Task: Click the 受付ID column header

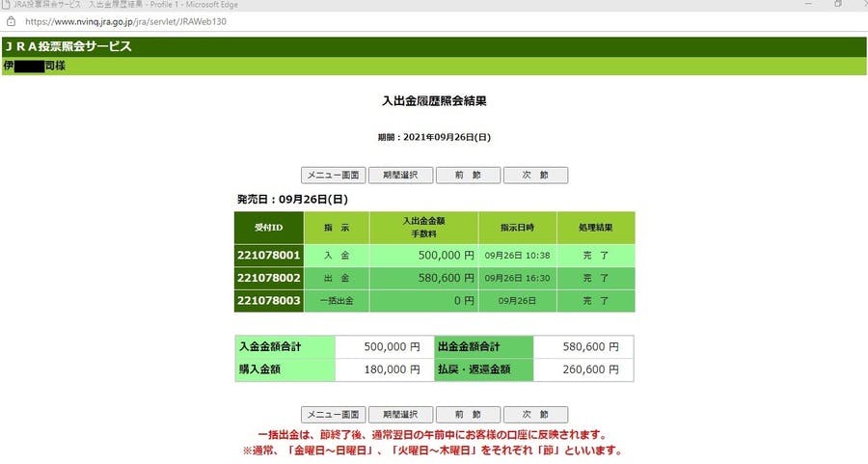Action: click(x=269, y=228)
